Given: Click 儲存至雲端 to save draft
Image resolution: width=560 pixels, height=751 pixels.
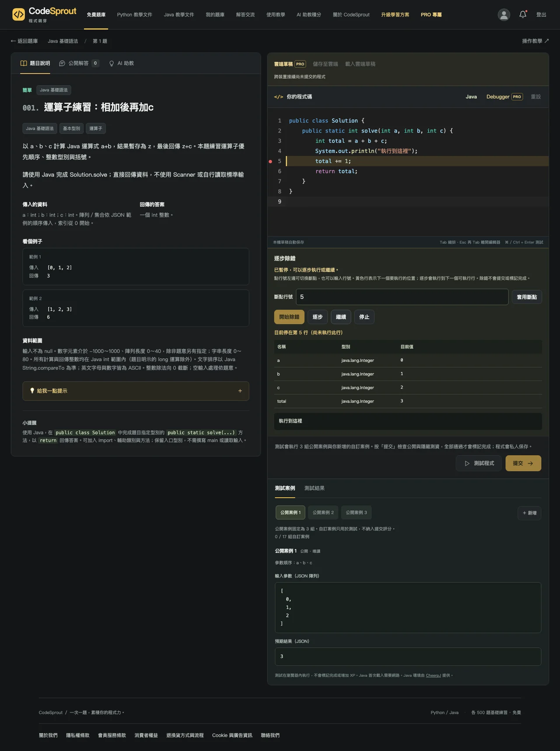Looking at the screenshot, I should [x=325, y=64].
